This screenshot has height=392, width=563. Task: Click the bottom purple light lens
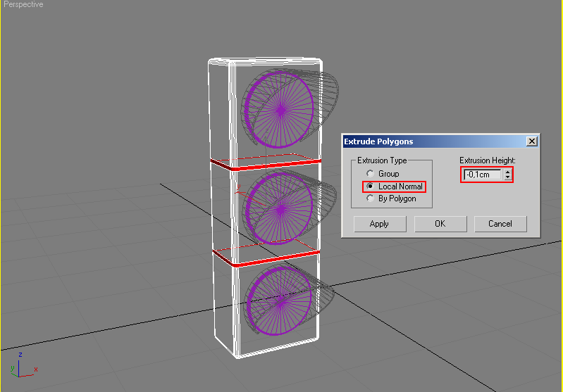click(279, 301)
